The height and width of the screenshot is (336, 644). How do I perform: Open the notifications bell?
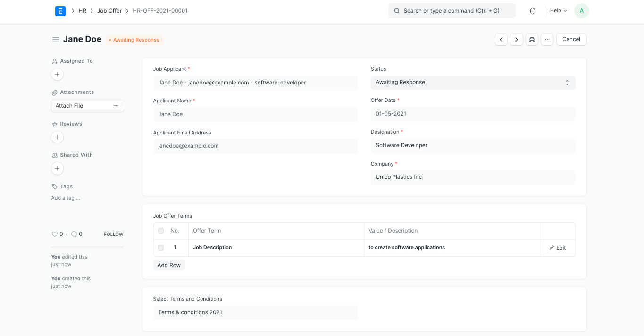point(532,10)
